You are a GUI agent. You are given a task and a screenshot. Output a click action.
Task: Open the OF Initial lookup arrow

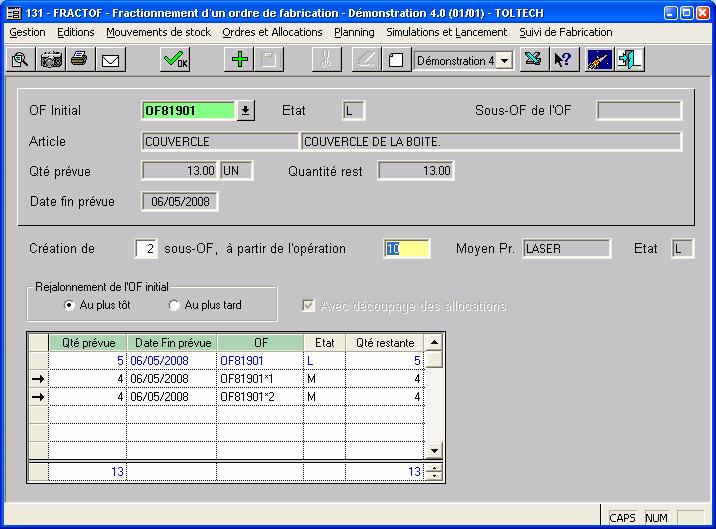[246, 111]
